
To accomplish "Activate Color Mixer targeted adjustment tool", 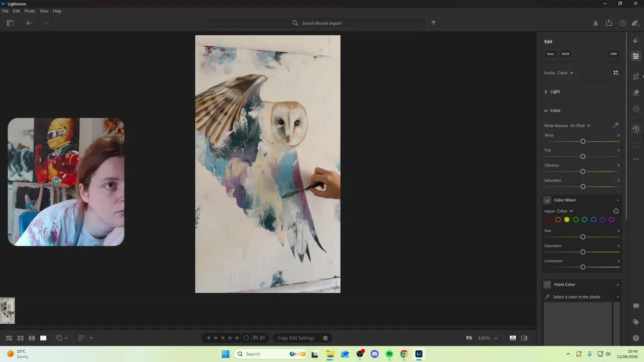I will coord(616,211).
